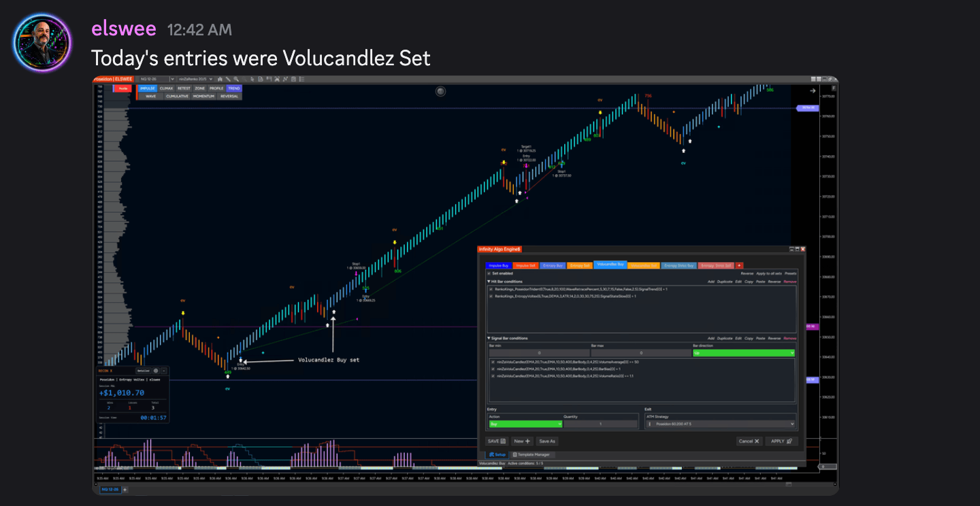Click the red Profile color button
Screen dimensions: 980x506
(x=123, y=88)
